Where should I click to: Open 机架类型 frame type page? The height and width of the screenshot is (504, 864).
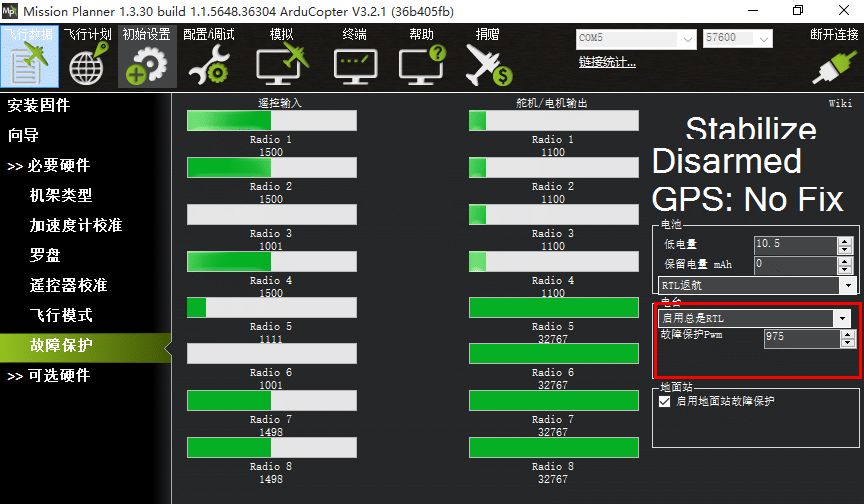tap(61, 195)
